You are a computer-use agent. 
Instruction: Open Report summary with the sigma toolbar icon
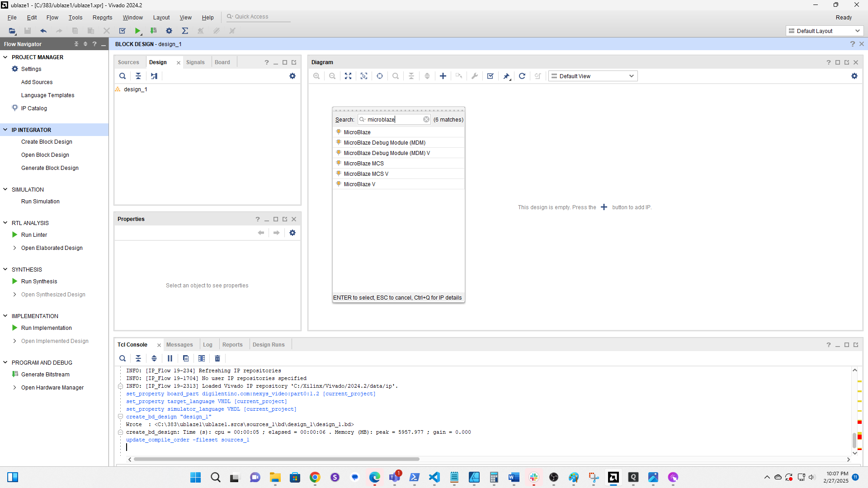point(185,31)
